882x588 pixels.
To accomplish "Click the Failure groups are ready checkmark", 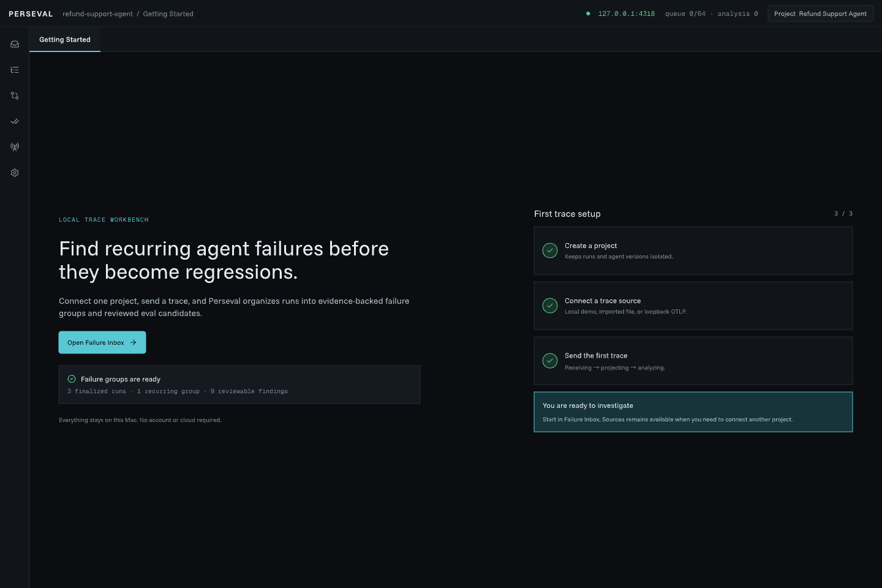I will [72, 379].
